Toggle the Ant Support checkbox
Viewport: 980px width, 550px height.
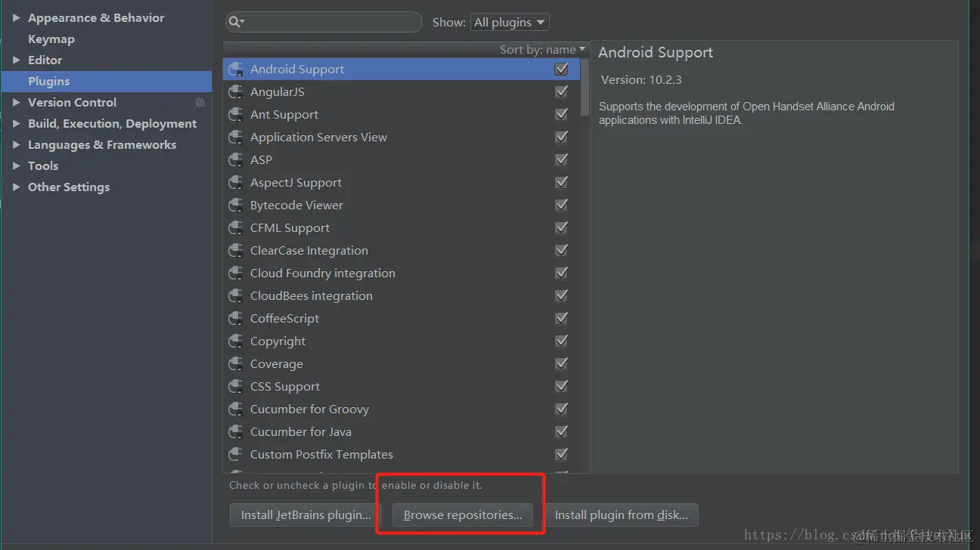(x=561, y=114)
